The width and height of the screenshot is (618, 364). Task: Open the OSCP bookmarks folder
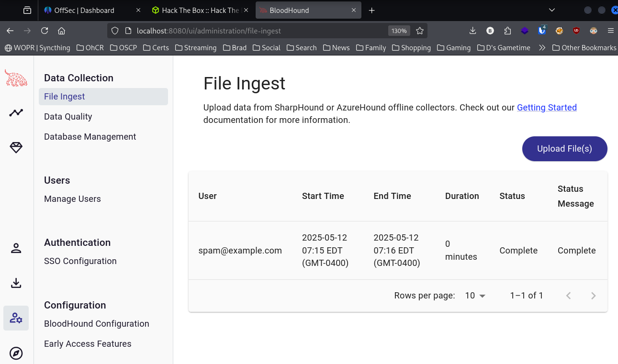tap(124, 48)
